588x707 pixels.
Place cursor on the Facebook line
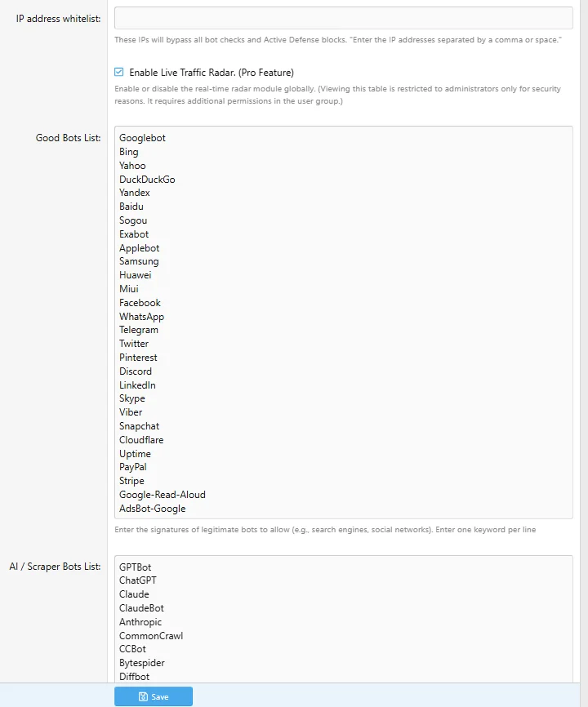click(x=140, y=303)
